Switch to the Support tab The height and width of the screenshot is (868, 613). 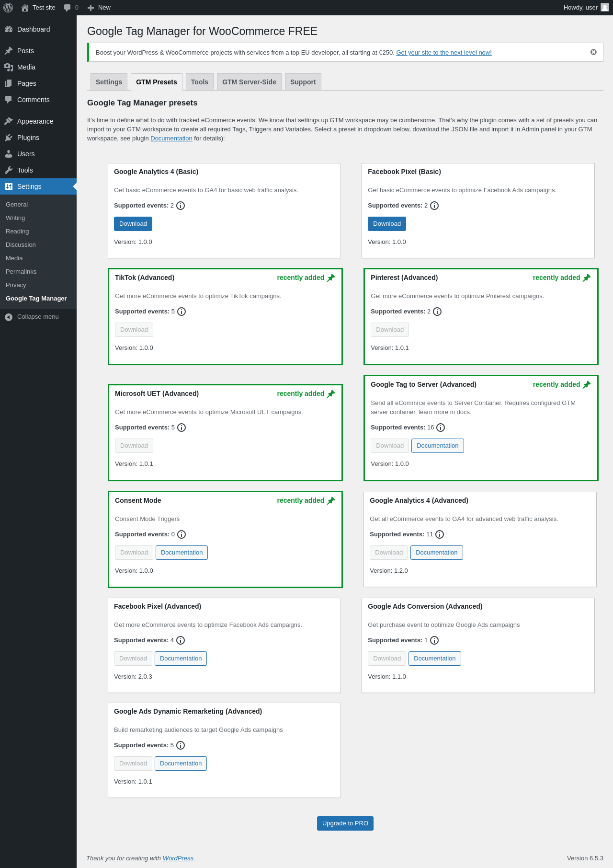point(303,82)
